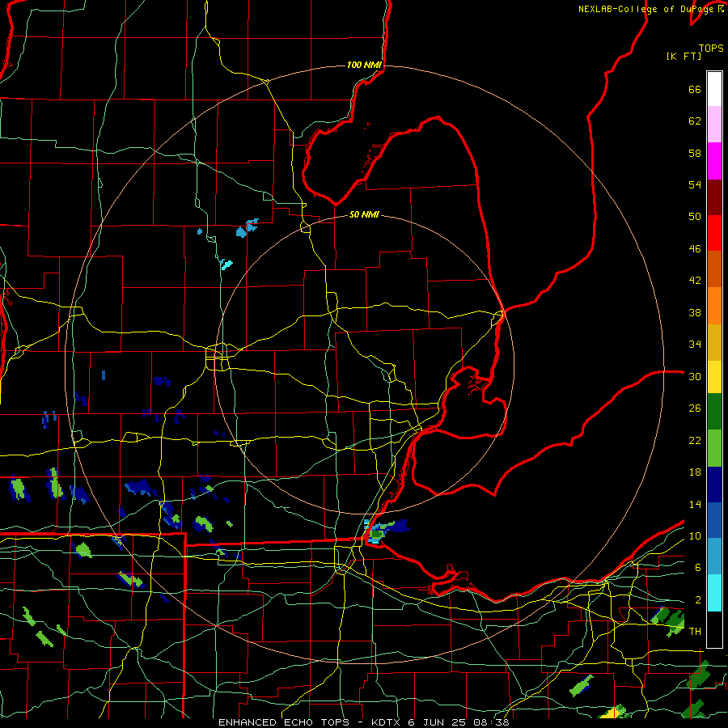The width and height of the screenshot is (728, 728).
Task: Pick the cyan swatch near legend bottom
Action: coord(714,593)
